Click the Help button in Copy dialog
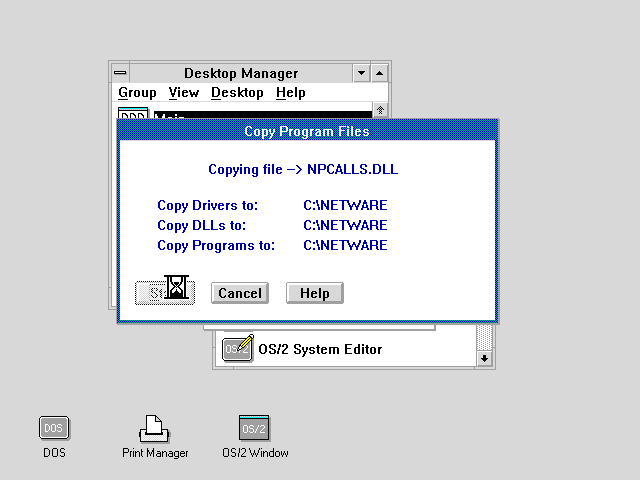 [315, 293]
